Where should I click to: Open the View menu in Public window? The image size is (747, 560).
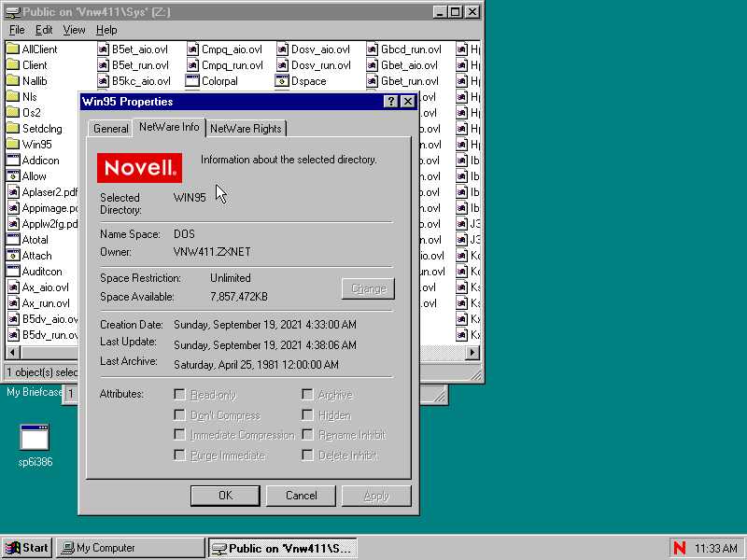pyautogui.click(x=74, y=30)
